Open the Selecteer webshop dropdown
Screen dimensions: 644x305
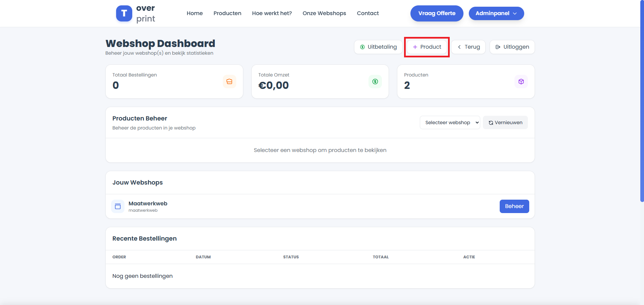[450, 122]
